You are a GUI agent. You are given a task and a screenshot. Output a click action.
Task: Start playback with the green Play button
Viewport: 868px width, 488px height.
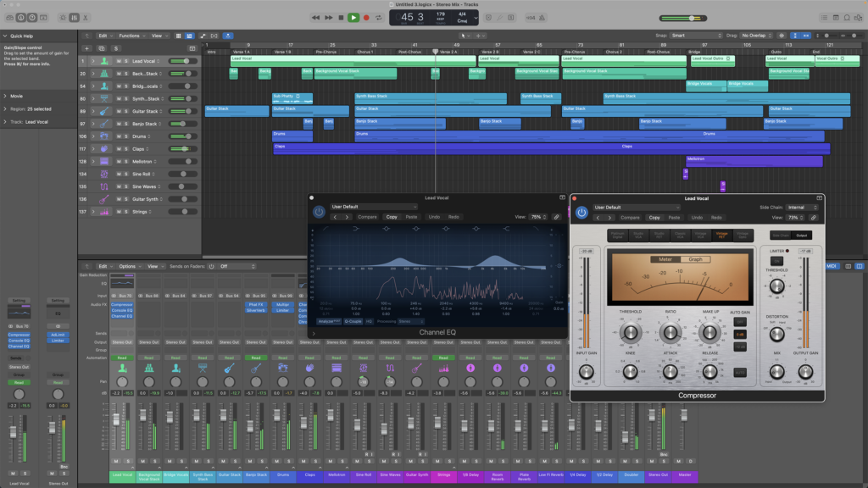(x=353, y=18)
